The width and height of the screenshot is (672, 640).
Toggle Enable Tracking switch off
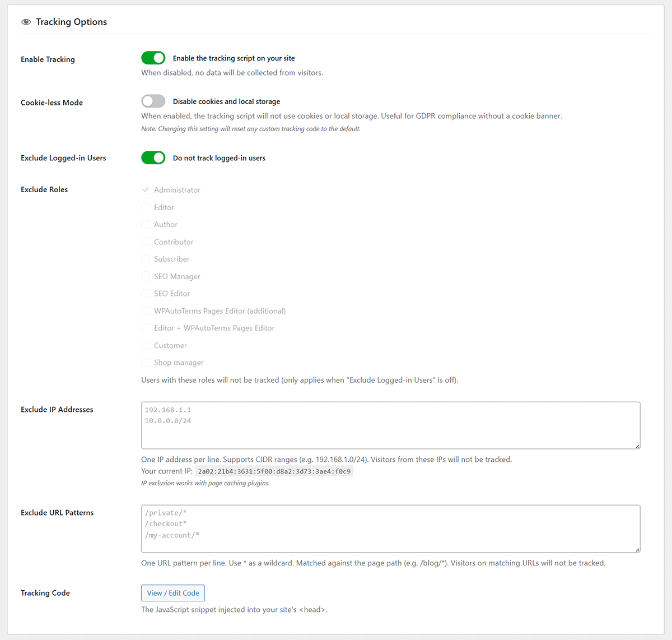pos(153,58)
